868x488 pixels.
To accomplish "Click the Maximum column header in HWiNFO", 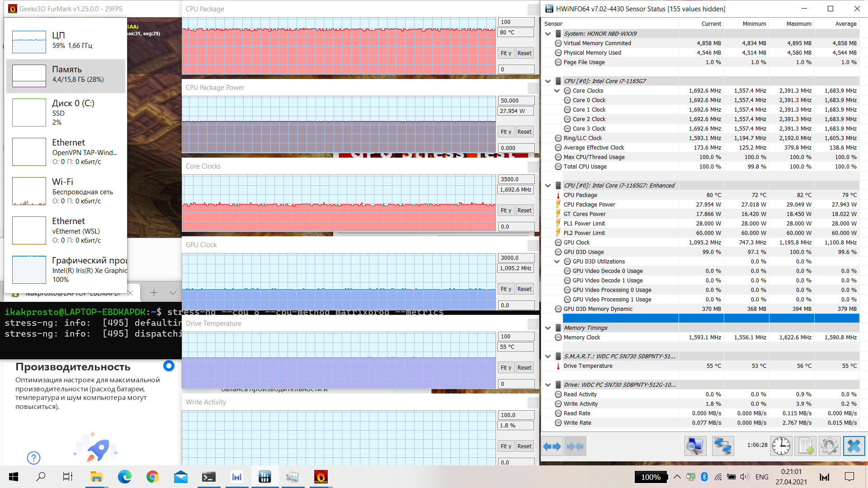I will pos(792,24).
